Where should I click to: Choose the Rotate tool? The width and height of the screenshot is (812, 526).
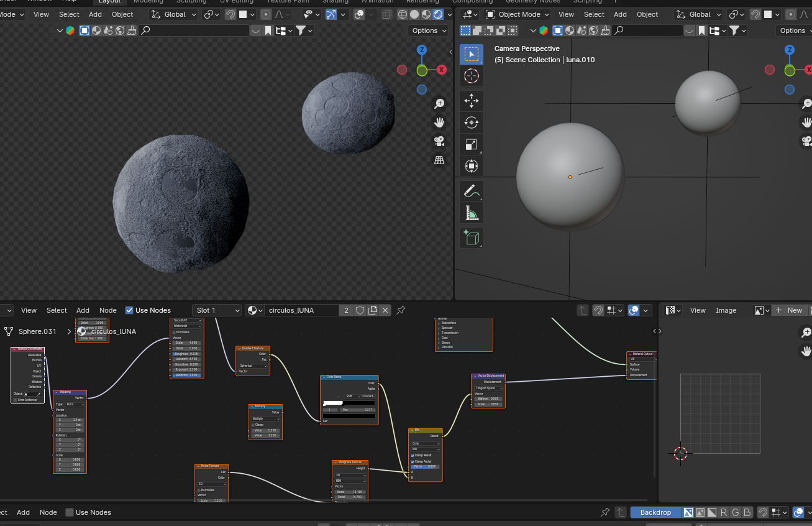(x=472, y=122)
